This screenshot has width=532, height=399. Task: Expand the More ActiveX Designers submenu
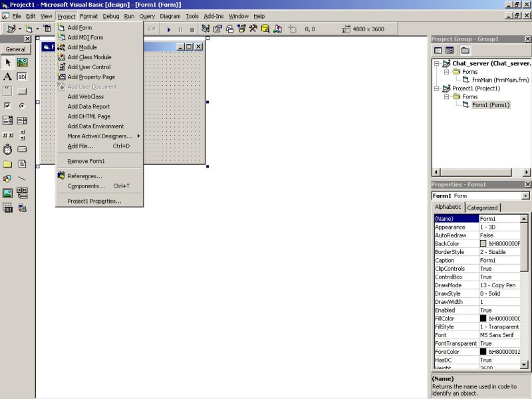pyautogui.click(x=99, y=136)
